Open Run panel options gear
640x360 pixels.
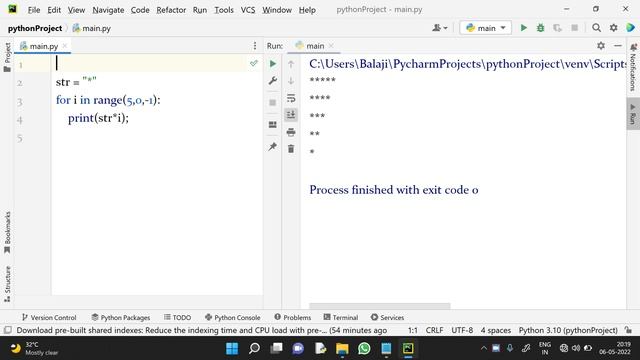point(601,46)
